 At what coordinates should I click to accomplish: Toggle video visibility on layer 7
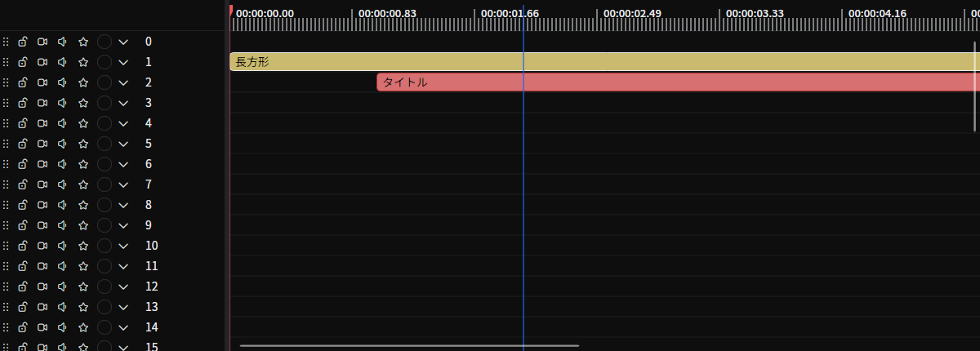(x=42, y=184)
